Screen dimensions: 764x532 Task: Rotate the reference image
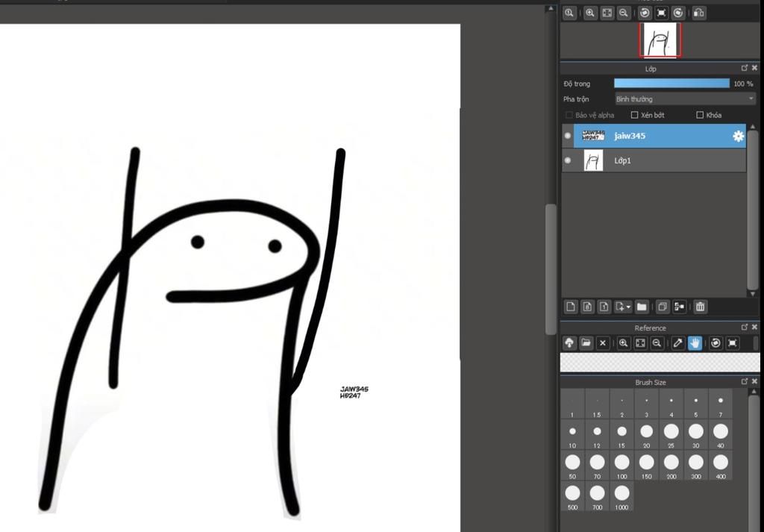[x=716, y=343]
